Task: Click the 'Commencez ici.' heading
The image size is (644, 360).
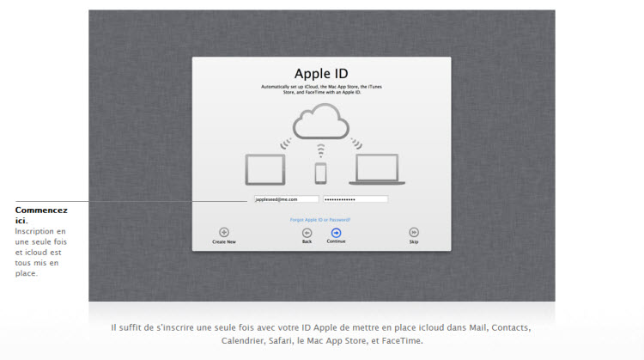Action: [40, 215]
